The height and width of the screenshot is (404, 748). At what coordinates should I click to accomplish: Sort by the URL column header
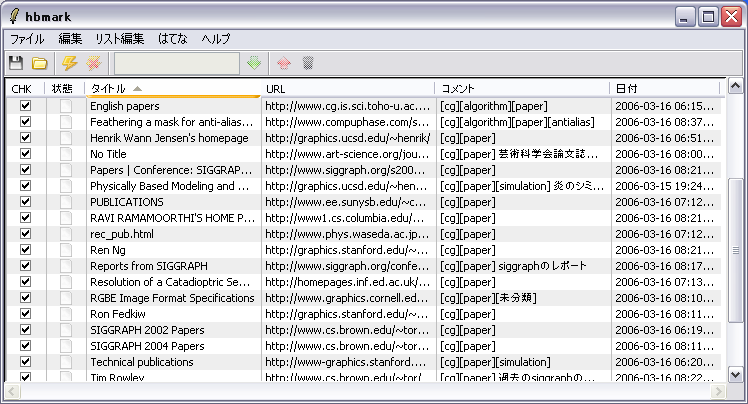pos(348,89)
